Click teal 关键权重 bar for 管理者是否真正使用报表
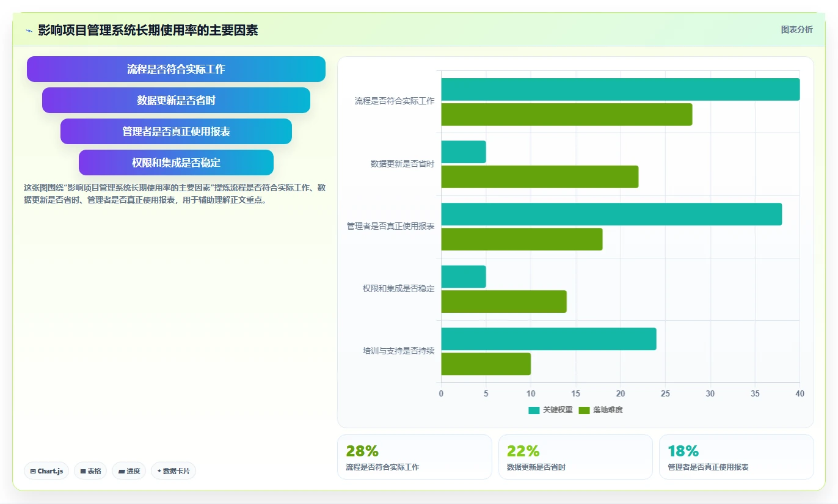This screenshot has width=838, height=504. click(611, 214)
